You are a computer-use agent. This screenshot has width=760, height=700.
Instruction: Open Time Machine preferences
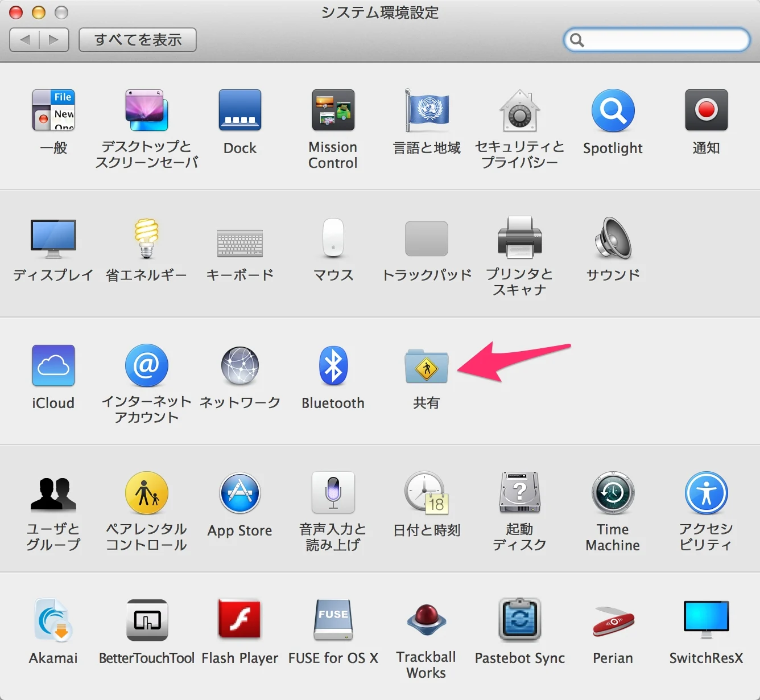613,493
